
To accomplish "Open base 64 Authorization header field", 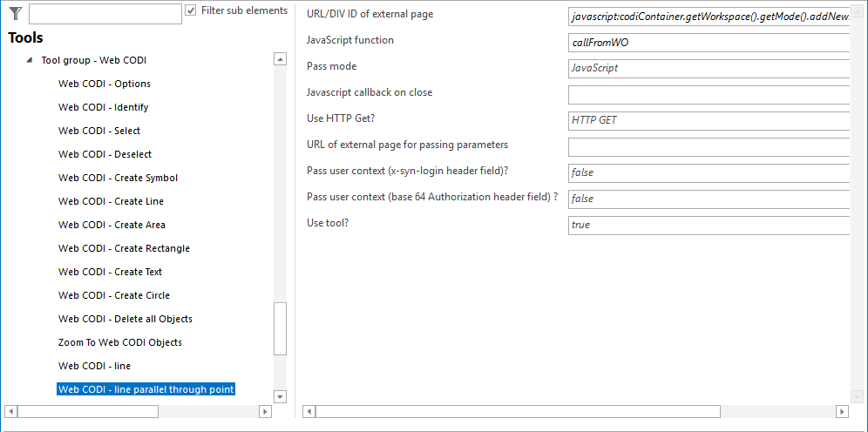I will (709, 199).
